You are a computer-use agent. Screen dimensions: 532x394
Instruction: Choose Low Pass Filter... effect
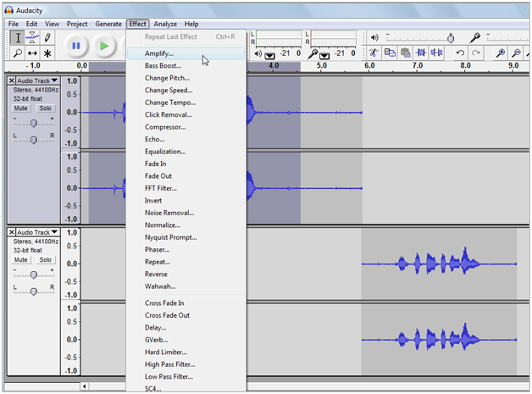[186, 376]
